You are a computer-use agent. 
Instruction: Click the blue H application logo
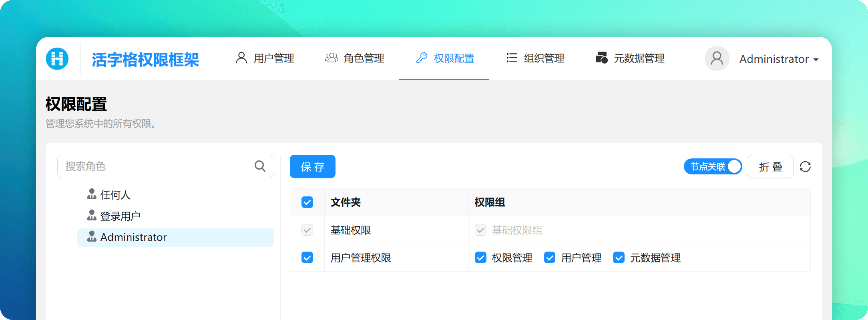click(57, 59)
